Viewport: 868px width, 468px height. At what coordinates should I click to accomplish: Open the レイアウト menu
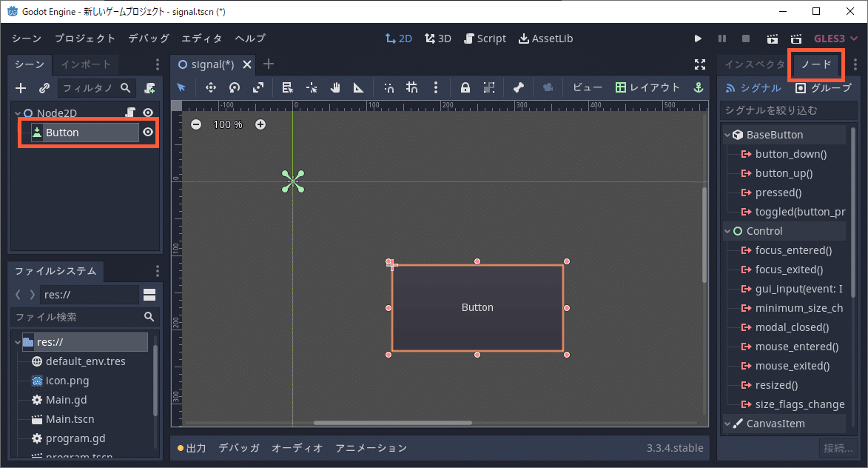click(x=647, y=87)
